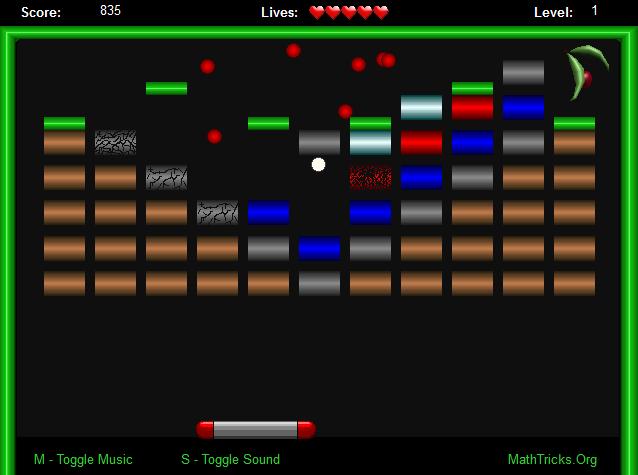Open the MathTricks.Org link
The image size is (638, 475).
(x=552, y=460)
